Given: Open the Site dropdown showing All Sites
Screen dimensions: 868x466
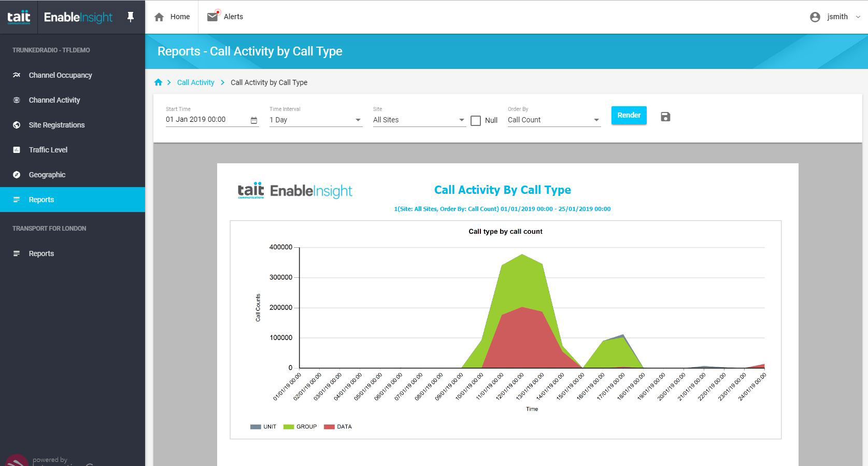Looking at the screenshot, I should click(419, 120).
